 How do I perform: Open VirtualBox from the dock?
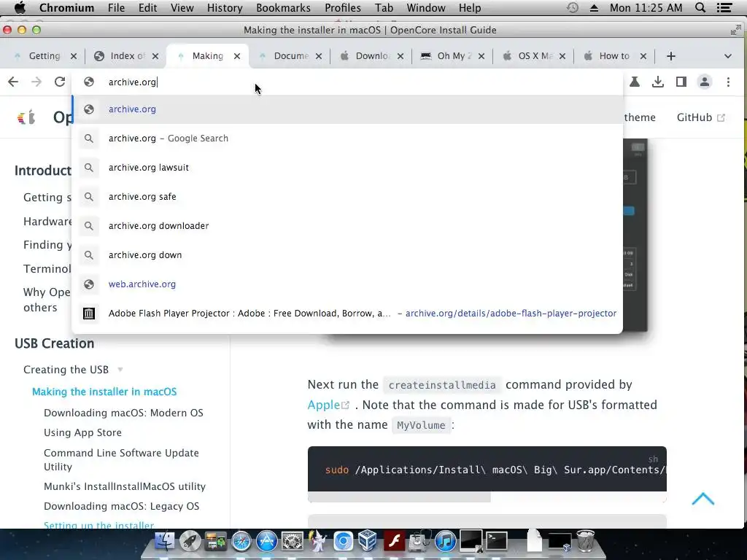[x=368, y=542]
